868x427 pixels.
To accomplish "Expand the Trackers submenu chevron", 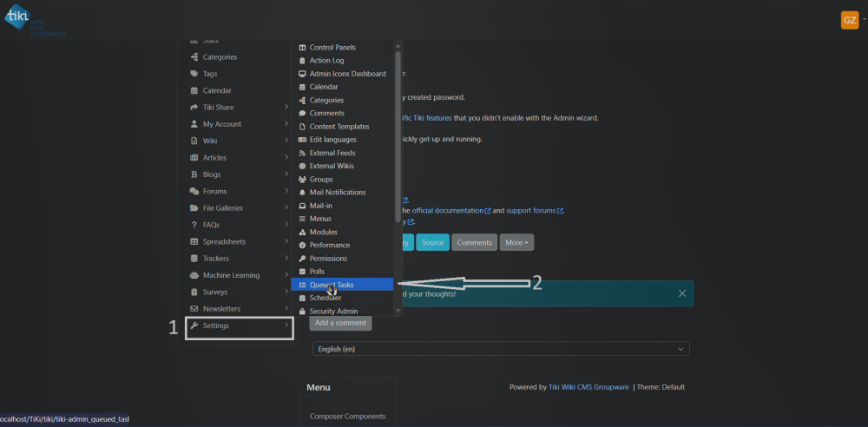I will 286,258.
